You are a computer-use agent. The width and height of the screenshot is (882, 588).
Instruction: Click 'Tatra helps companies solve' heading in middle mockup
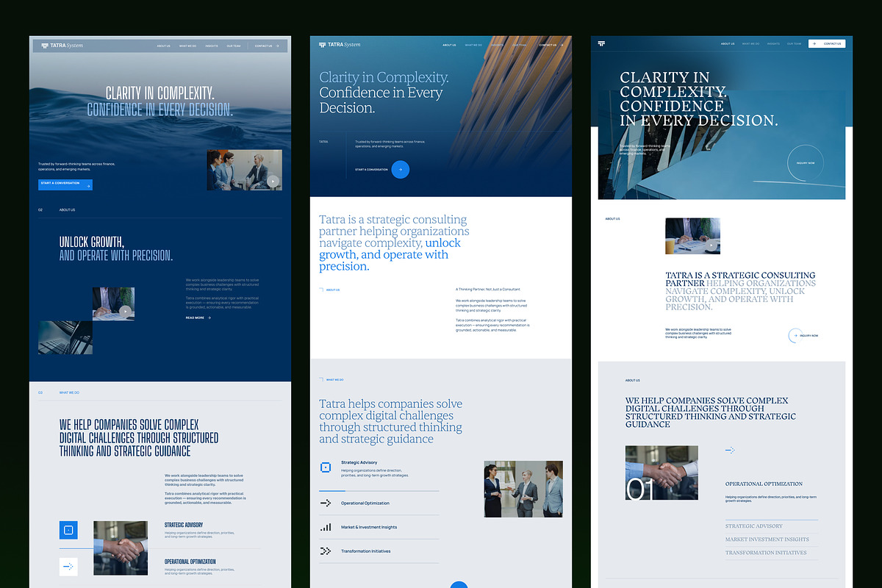point(391,404)
